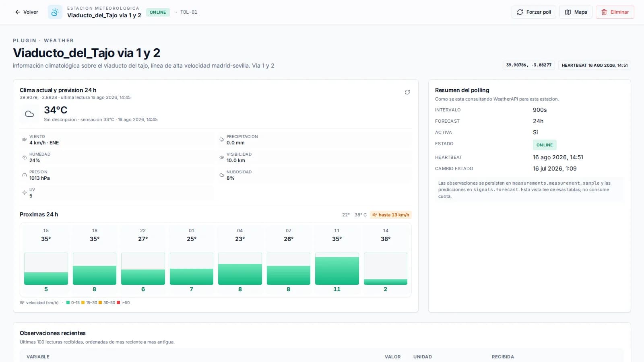Click the cloud icon next to Nubosidad
Viewport: 644px width, 362px height.
coord(222,175)
